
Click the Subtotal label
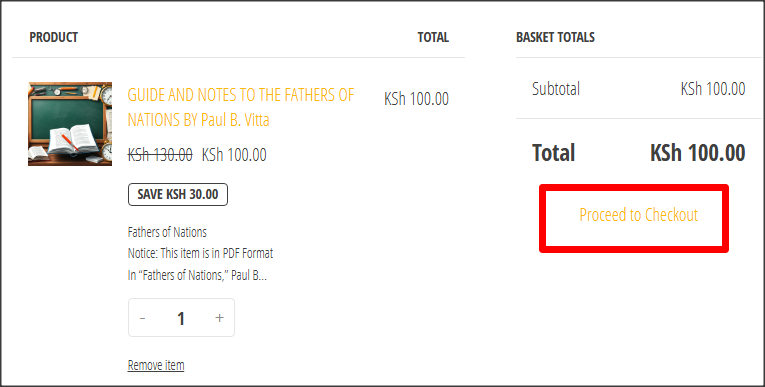click(556, 89)
